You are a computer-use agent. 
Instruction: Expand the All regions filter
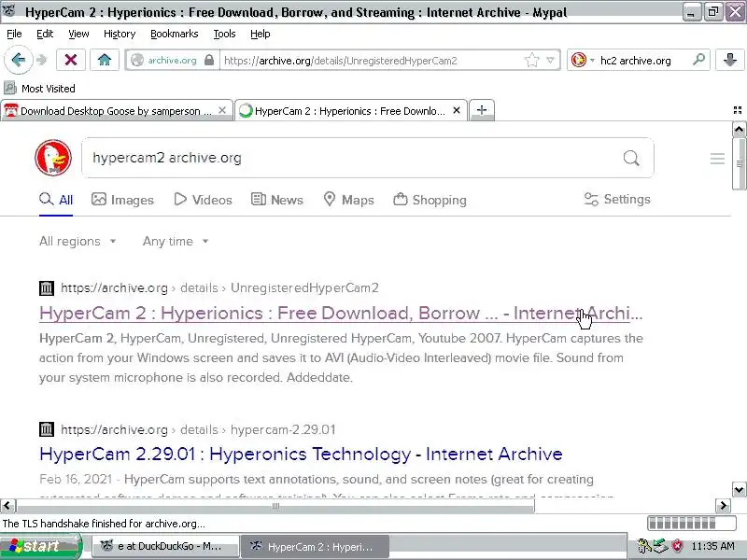click(x=78, y=242)
